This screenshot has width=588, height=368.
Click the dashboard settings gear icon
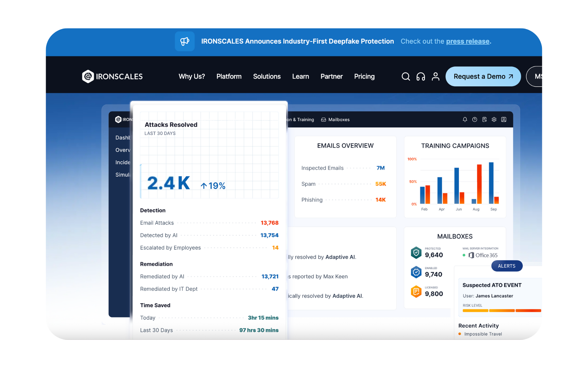coord(494,119)
